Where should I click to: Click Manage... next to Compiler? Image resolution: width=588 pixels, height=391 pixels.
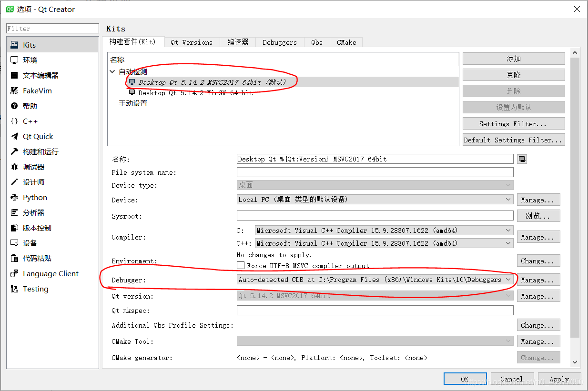point(538,237)
